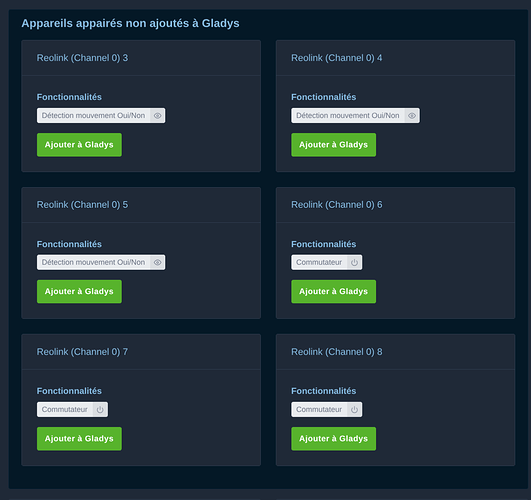The width and height of the screenshot is (531, 500).
Task: Add Reolink (Channel 0) 8 to Gladys
Action: 334,438
